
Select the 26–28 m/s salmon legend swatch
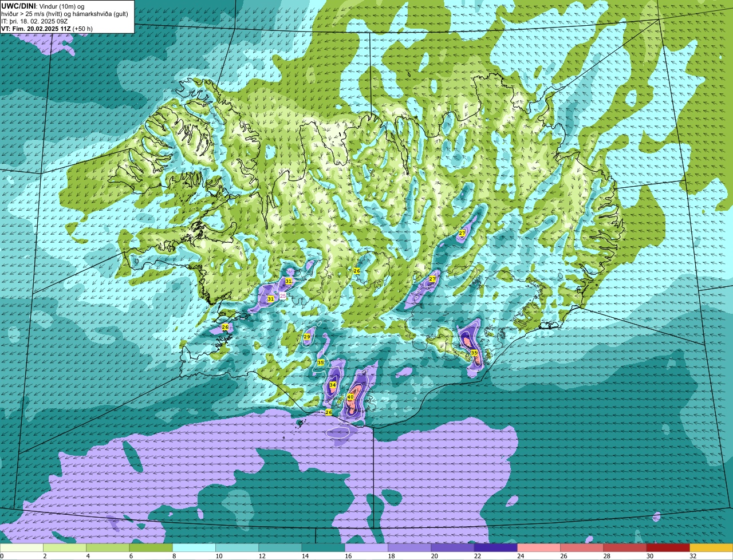click(582, 548)
